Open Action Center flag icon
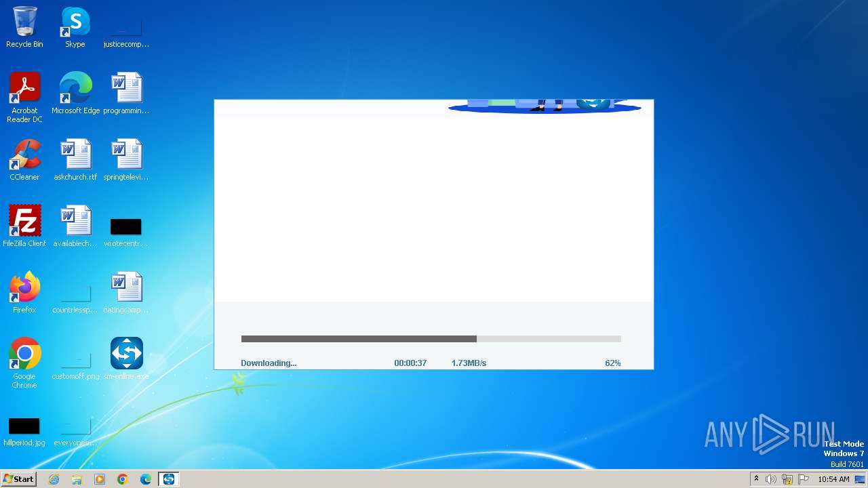 804,479
